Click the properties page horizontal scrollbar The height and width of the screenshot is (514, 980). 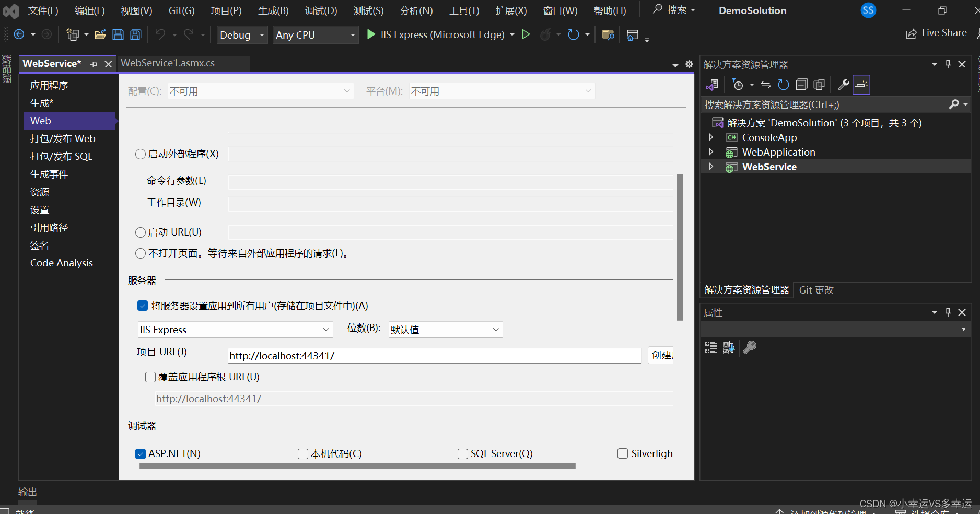(357, 465)
